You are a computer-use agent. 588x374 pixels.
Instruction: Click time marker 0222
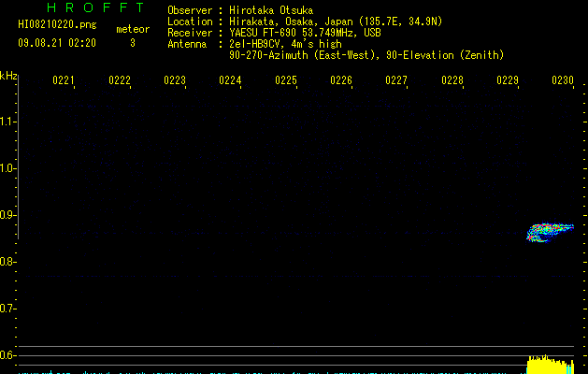pos(120,80)
